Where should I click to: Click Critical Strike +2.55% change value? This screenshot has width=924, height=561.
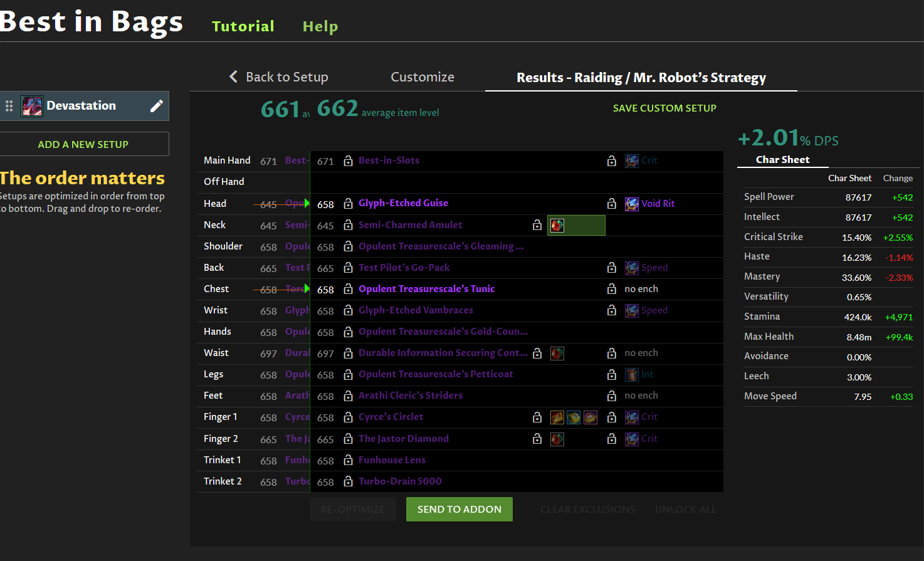coord(898,238)
